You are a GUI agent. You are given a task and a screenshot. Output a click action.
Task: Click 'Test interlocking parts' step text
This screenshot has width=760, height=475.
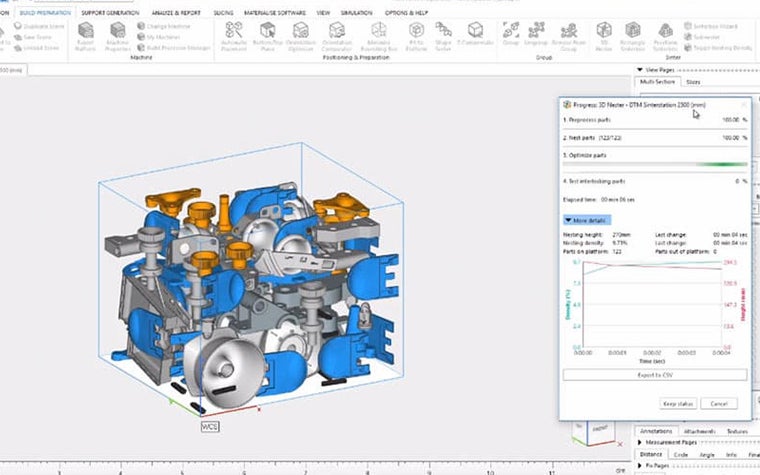594,181
